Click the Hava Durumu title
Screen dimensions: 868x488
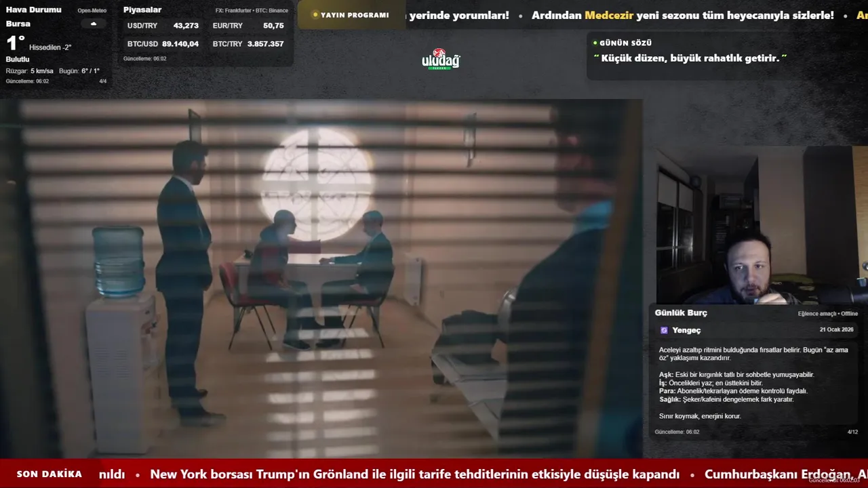[33, 9]
